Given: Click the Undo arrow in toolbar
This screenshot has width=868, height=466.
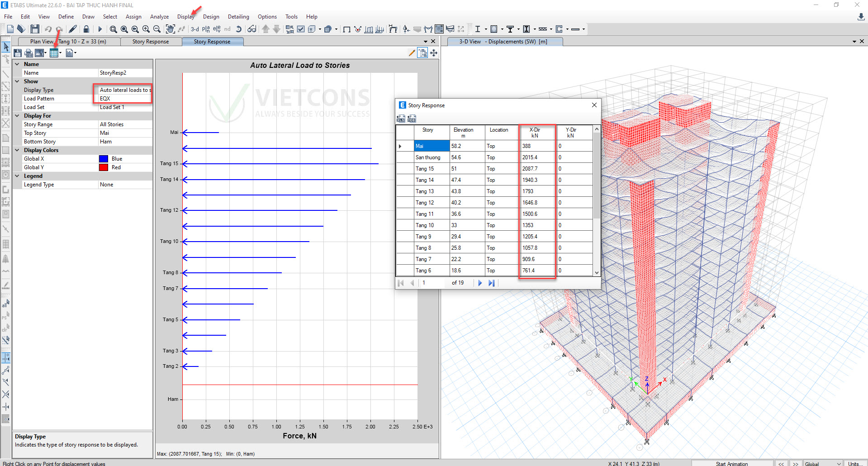Looking at the screenshot, I should coord(48,29).
